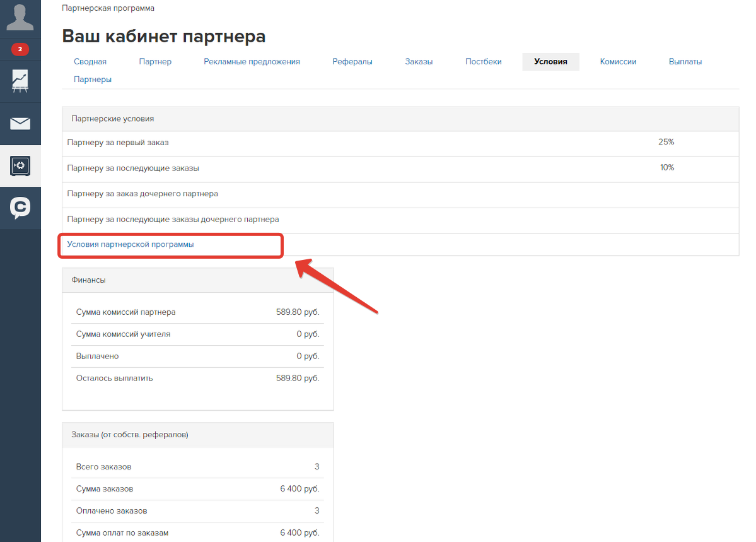Open the Комиссии tab
The height and width of the screenshot is (542, 756).
pos(618,62)
